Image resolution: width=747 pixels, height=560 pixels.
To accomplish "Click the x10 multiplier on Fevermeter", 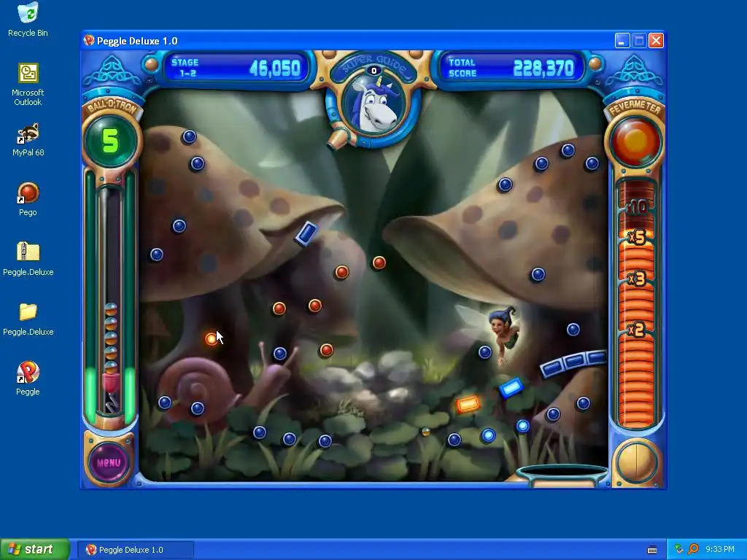I will (636, 206).
